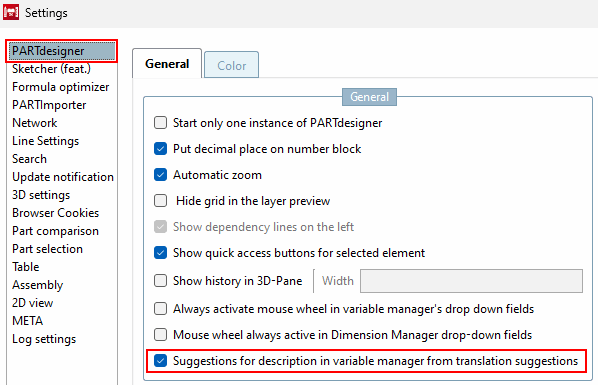Check Hide grid in the layer preview
The height and width of the screenshot is (385, 598).
pos(161,201)
